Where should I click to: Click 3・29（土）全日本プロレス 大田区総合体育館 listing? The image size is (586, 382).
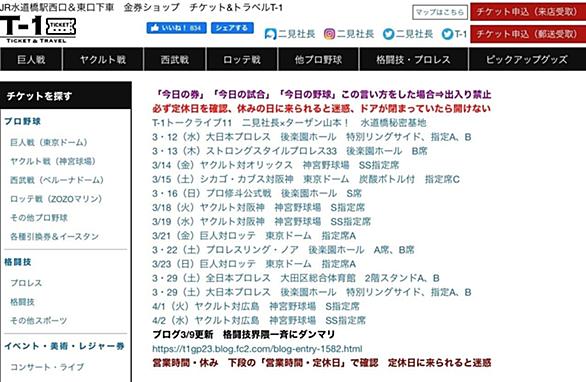[x=296, y=278]
